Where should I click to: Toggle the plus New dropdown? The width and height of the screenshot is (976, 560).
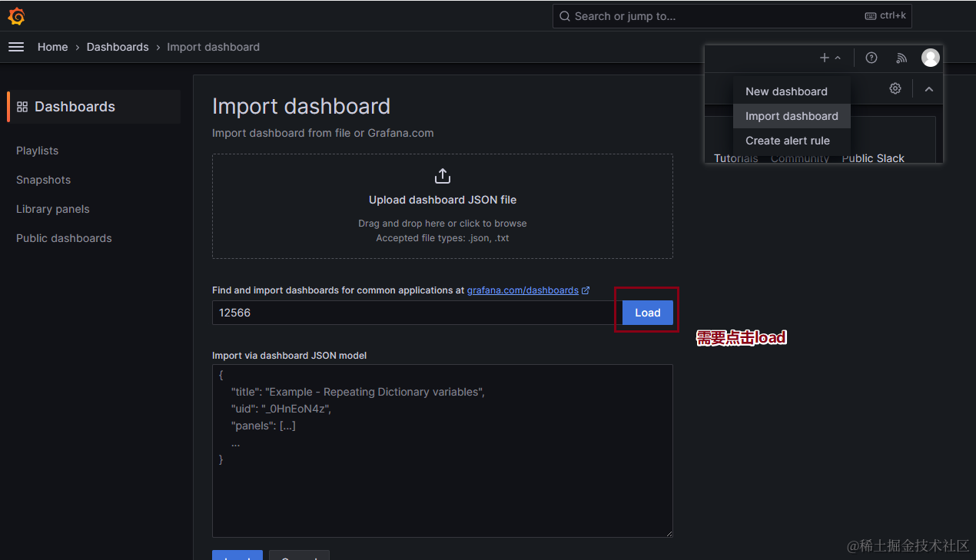(x=830, y=58)
